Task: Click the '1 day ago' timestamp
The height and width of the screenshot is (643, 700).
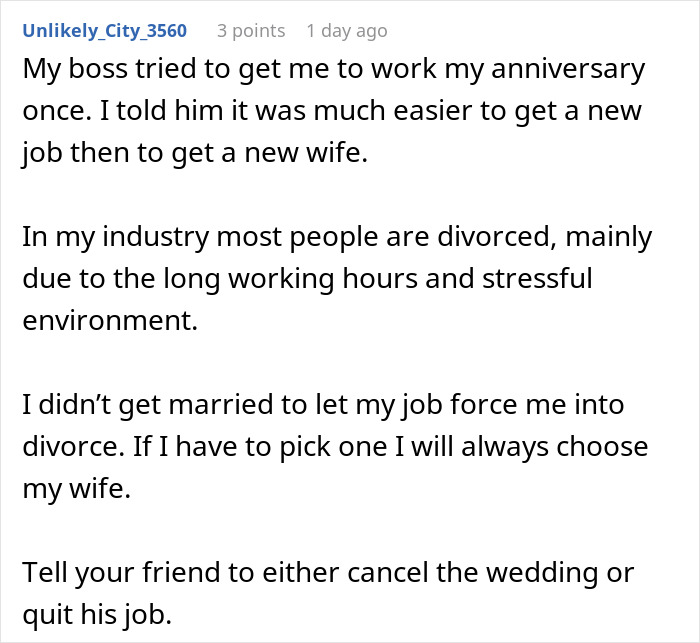Action: (x=346, y=30)
